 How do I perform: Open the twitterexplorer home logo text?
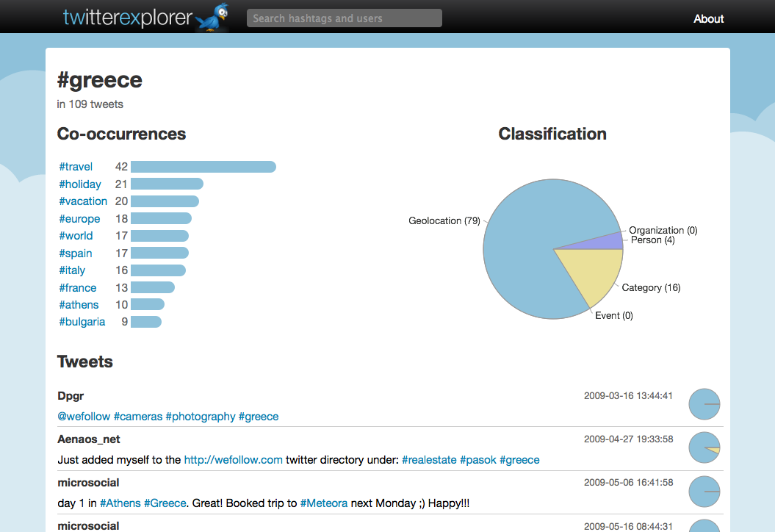128,18
